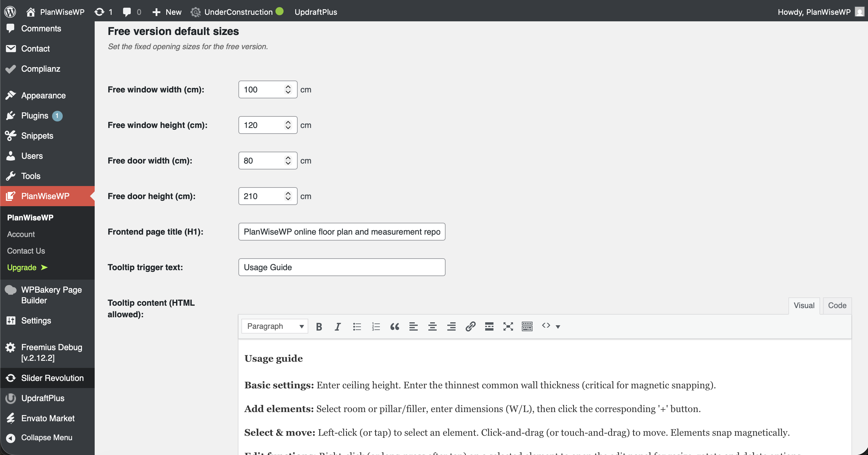Collapse the admin sidebar menu
Screen dimensions: 868x455
46,438
